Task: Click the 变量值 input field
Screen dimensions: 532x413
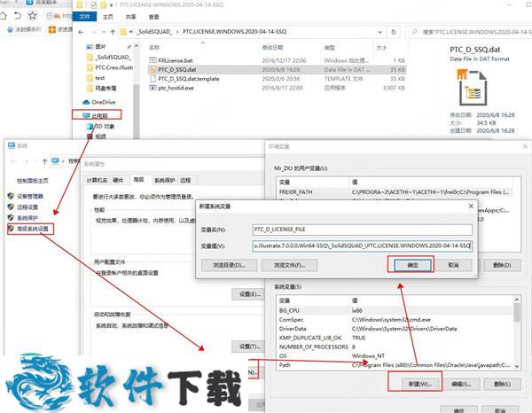Action: click(x=362, y=245)
